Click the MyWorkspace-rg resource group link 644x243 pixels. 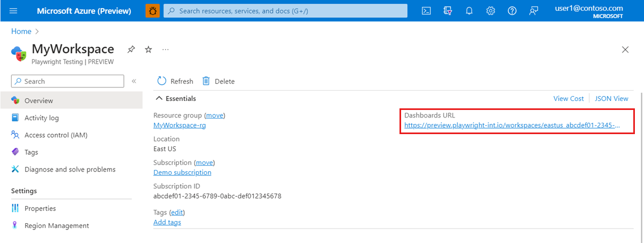[x=180, y=126]
